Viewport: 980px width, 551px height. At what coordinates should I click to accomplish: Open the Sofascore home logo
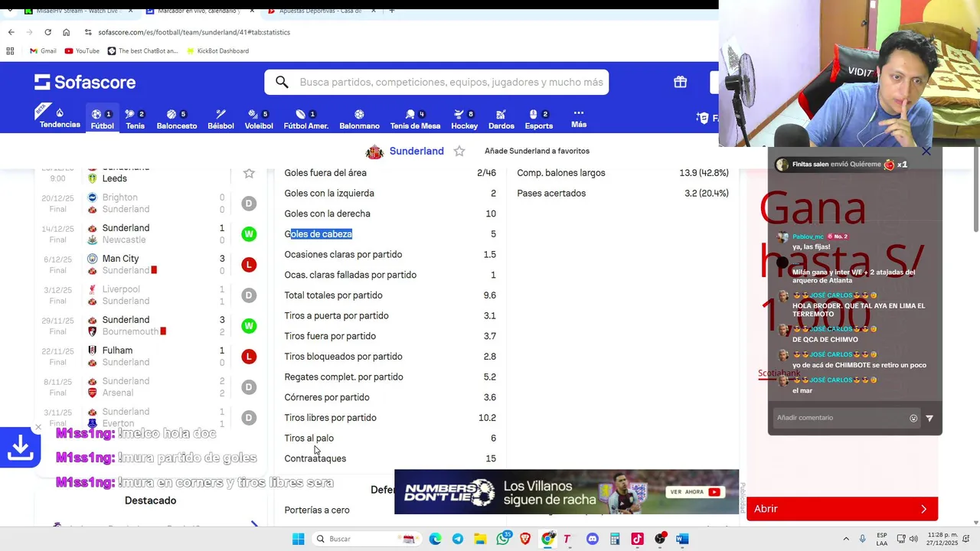click(x=85, y=82)
